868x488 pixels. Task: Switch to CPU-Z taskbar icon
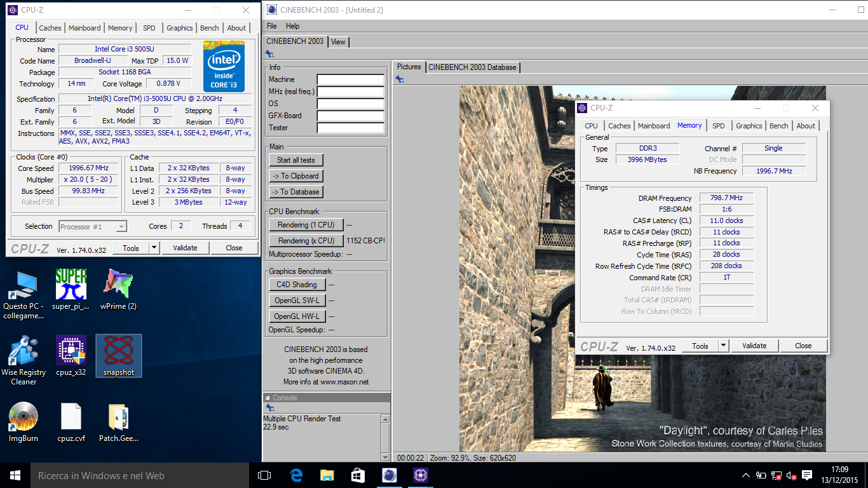click(x=420, y=475)
